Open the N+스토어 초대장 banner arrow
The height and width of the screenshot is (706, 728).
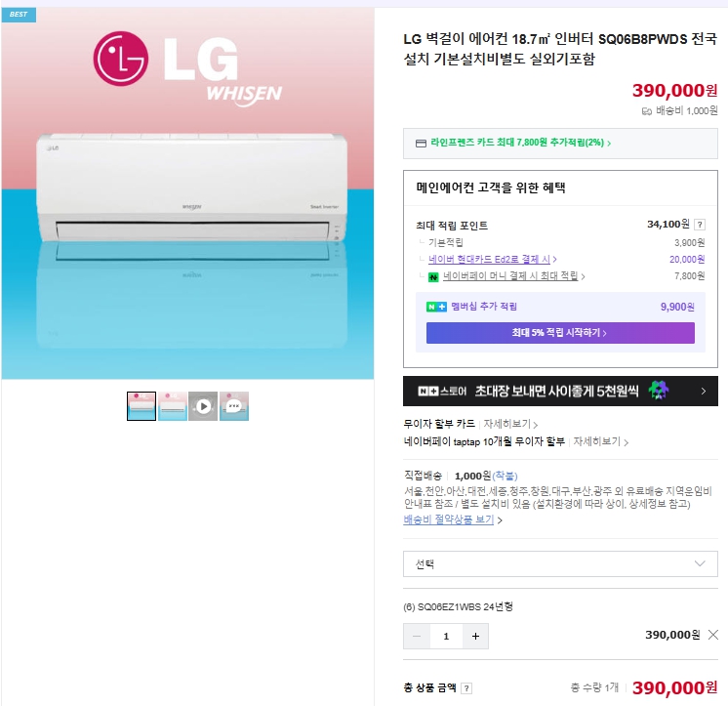pyautogui.click(x=703, y=392)
